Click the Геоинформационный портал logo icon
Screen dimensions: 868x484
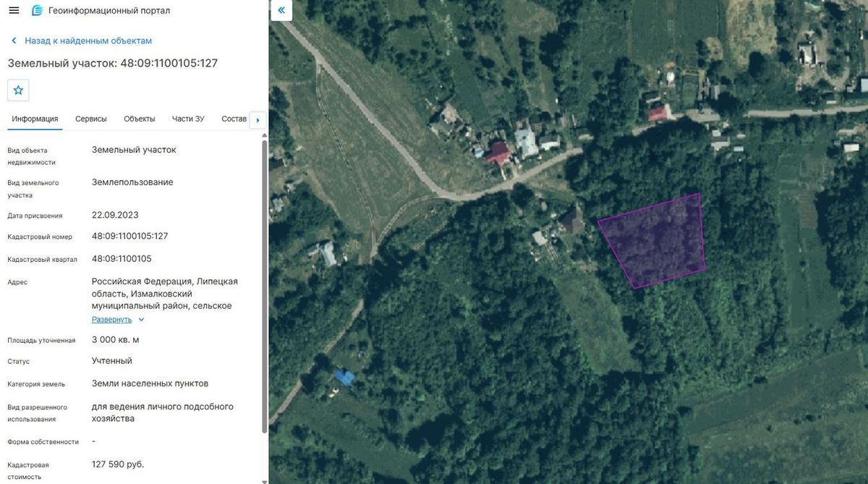click(x=37, y=10)
